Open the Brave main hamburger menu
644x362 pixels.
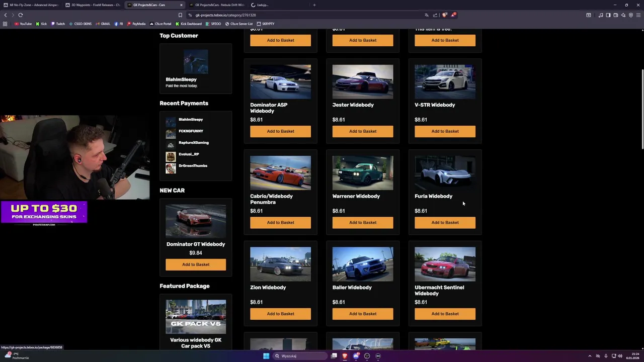(638, 15)
